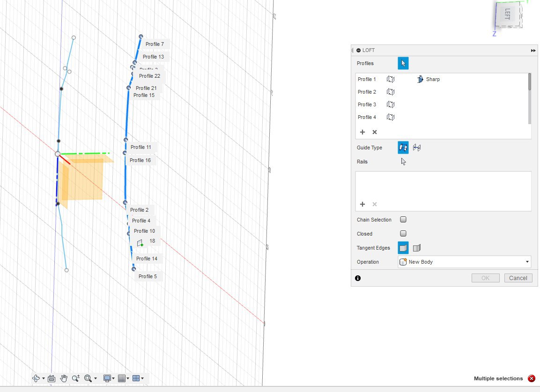The height and width of the screenshot is (392, 540).
Task: Remove rail with the greyed X icon
Action: pos(375,204)
